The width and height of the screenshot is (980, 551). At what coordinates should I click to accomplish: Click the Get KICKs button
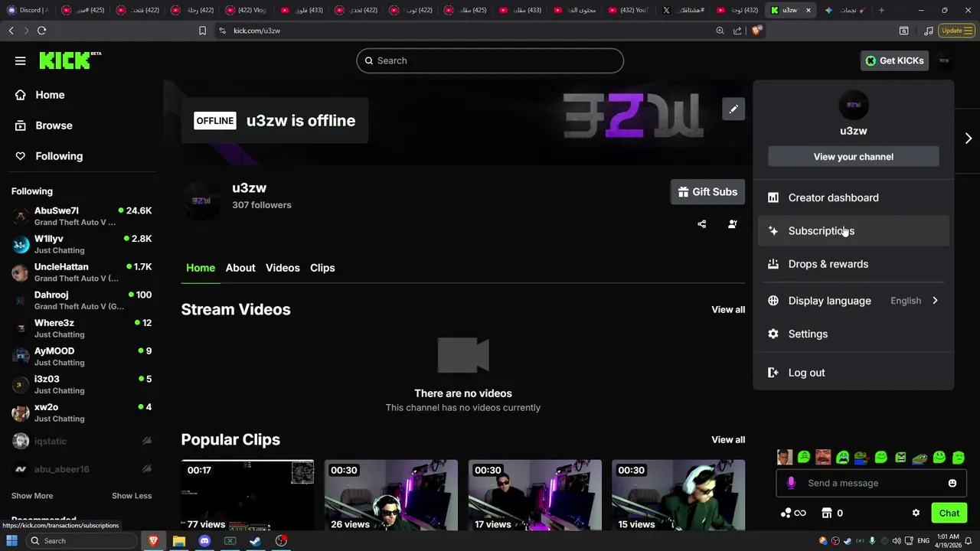pos(894,60)
